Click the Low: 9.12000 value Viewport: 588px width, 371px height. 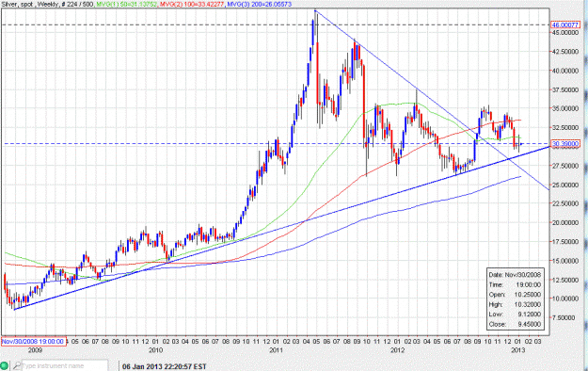529,314
